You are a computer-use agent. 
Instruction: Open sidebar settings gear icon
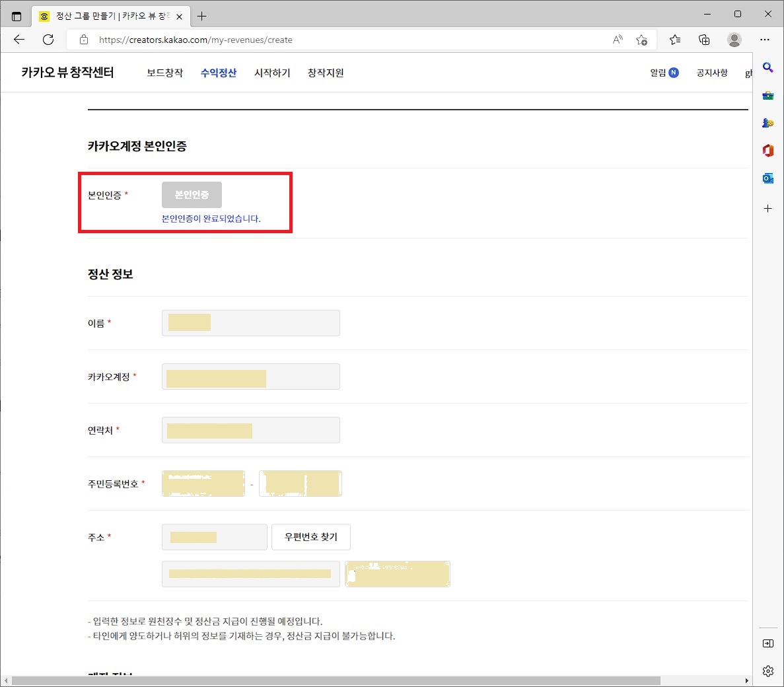point(768,670)
